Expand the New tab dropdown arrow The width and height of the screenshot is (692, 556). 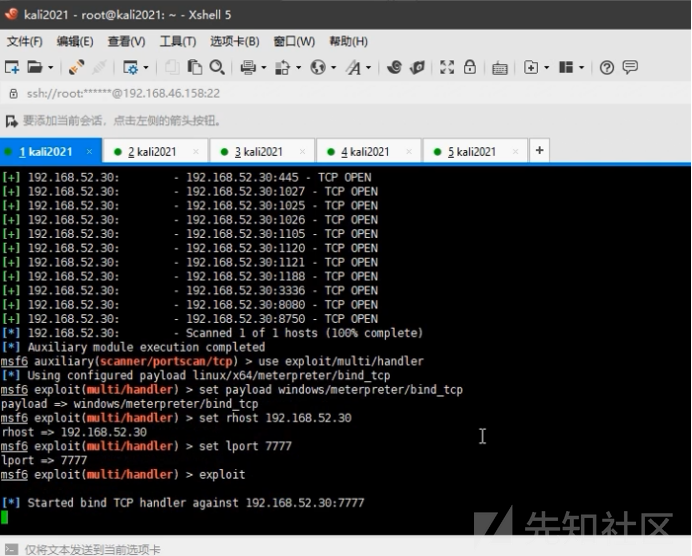click(x=547, y=68)
